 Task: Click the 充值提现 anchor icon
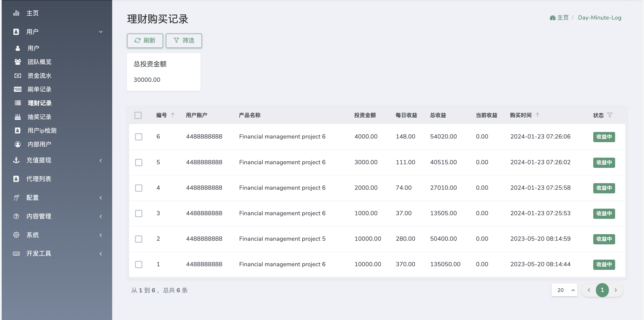16,160
